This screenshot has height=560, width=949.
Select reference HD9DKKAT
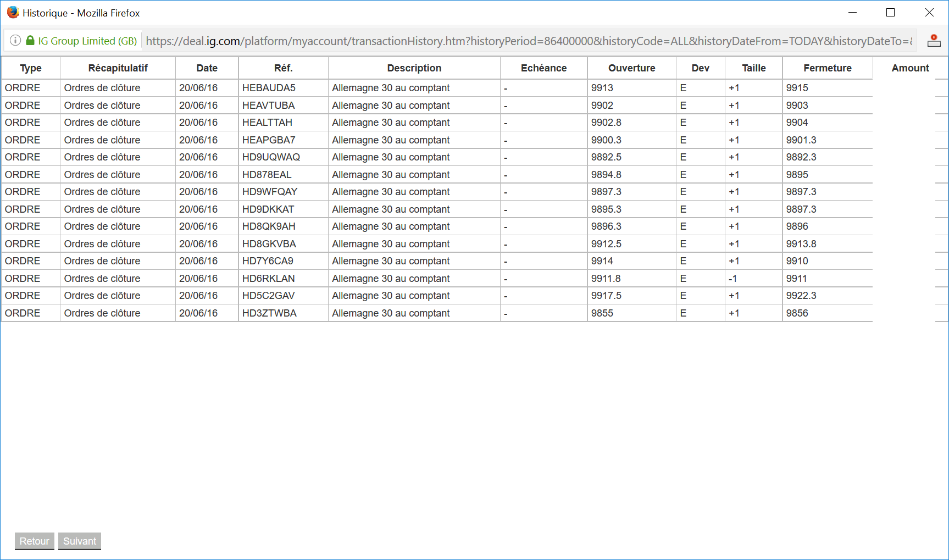point(268,209)
